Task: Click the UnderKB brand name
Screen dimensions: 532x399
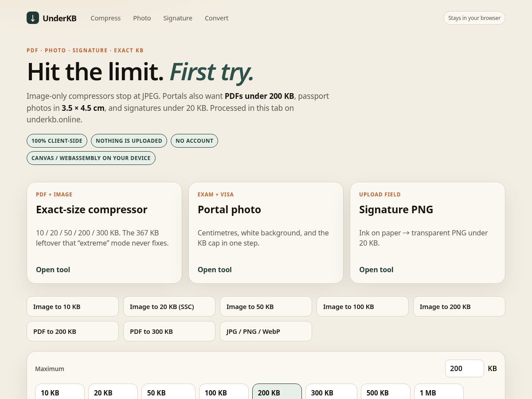Action: click(x=59, y=18)
